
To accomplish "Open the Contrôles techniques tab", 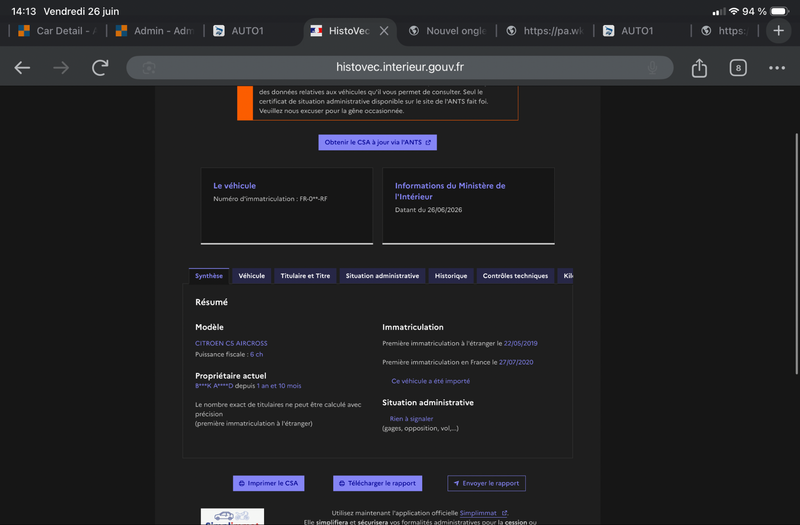I will (x=515, y=276).
